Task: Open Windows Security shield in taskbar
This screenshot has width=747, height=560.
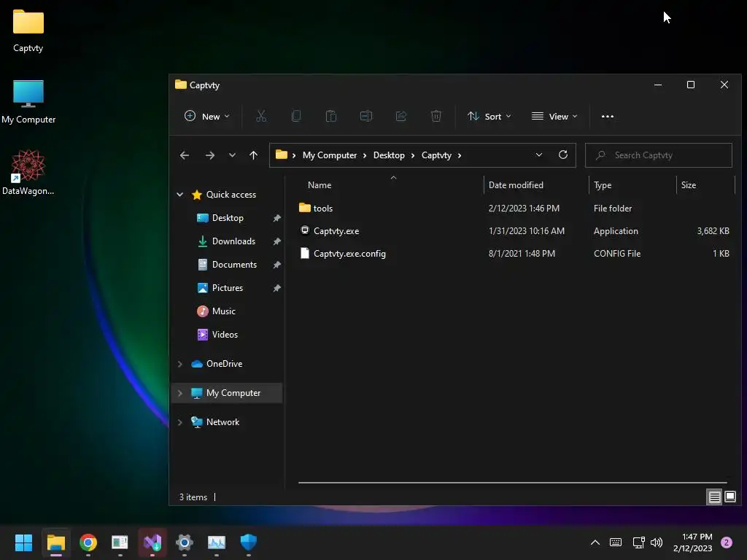Action: pyautogui.click(x=249, y=542)
